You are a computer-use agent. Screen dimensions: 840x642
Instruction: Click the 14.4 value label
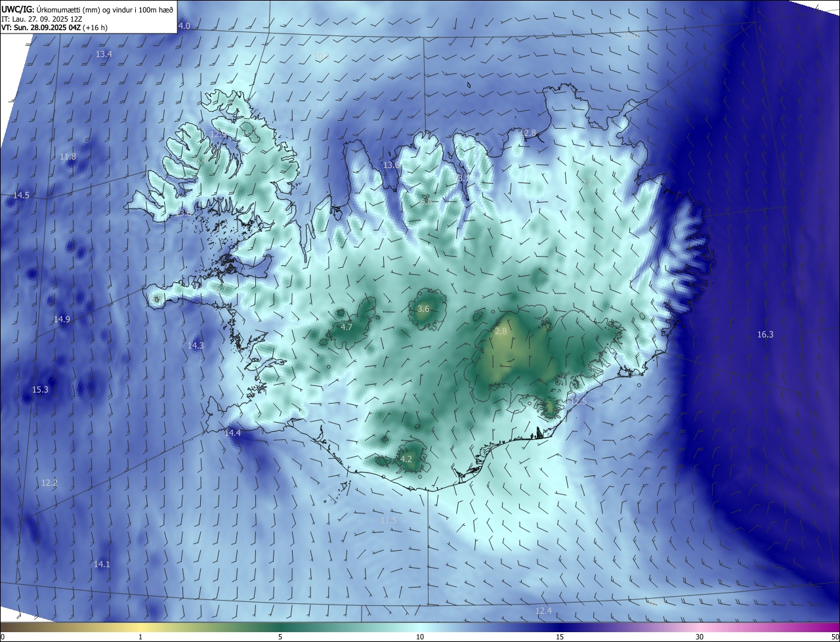pyautogui.click(x=232, y=433)
